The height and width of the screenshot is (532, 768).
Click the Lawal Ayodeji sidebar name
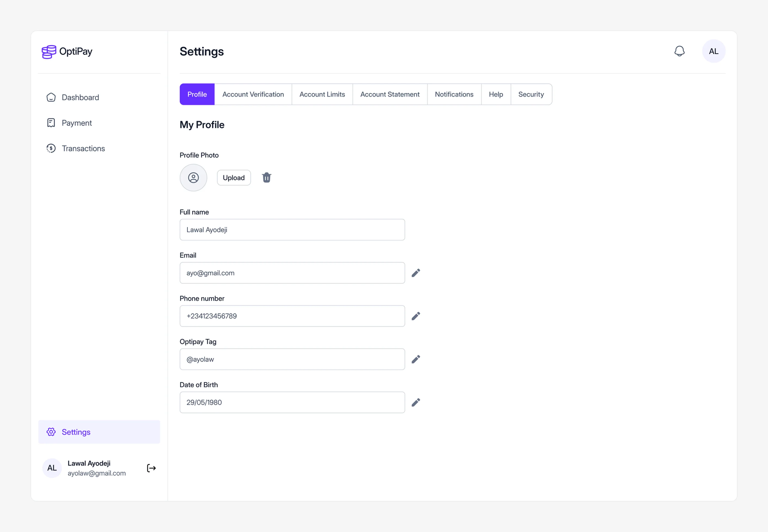click(x=89, y=463)
